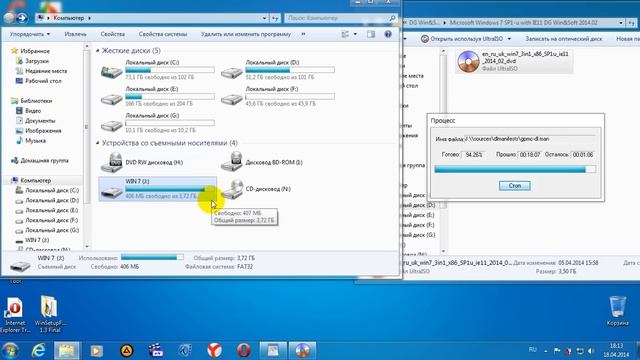
Task: Click the UltraISO ISO file icon
Action: 468,61
